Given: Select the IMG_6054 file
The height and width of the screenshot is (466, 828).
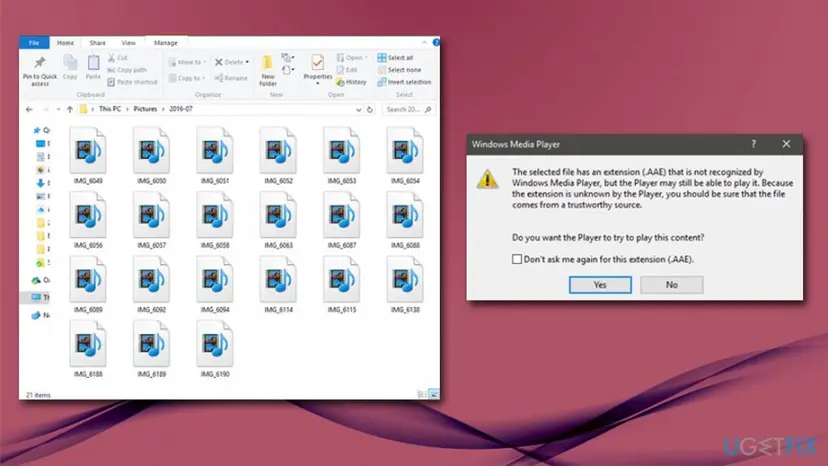Looking at the screenshot, I should tap(405, 155).
